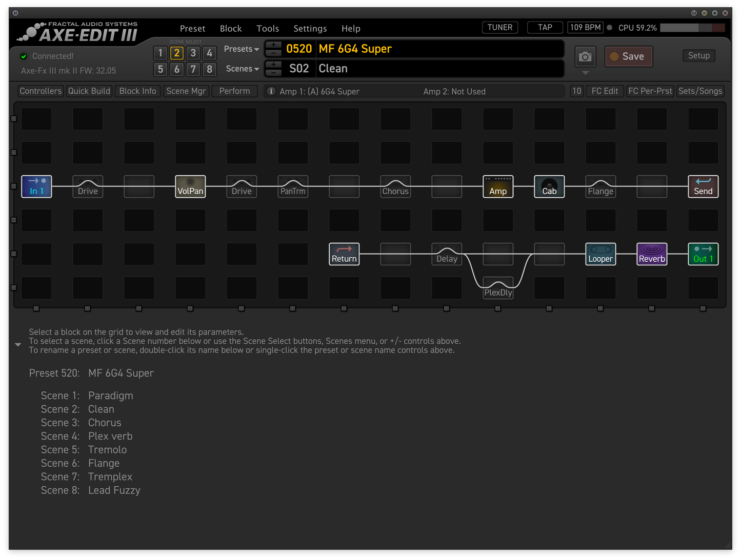
Task: Select the Amp block on the grid
Action: click(x=498, y=186)
